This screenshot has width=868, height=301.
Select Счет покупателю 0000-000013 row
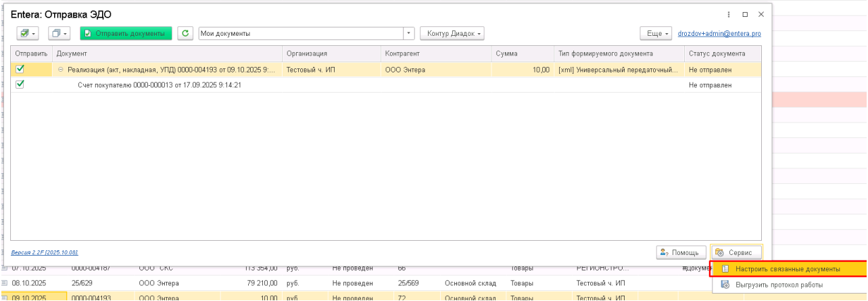point(386,85)
